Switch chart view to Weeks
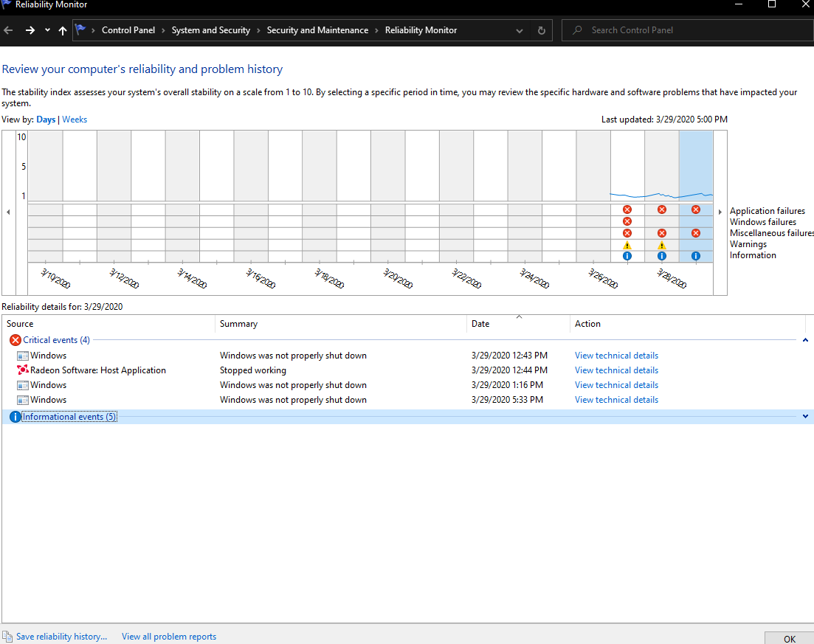The height and width of the screenshot is (644, 814). [x=75, y=120]
